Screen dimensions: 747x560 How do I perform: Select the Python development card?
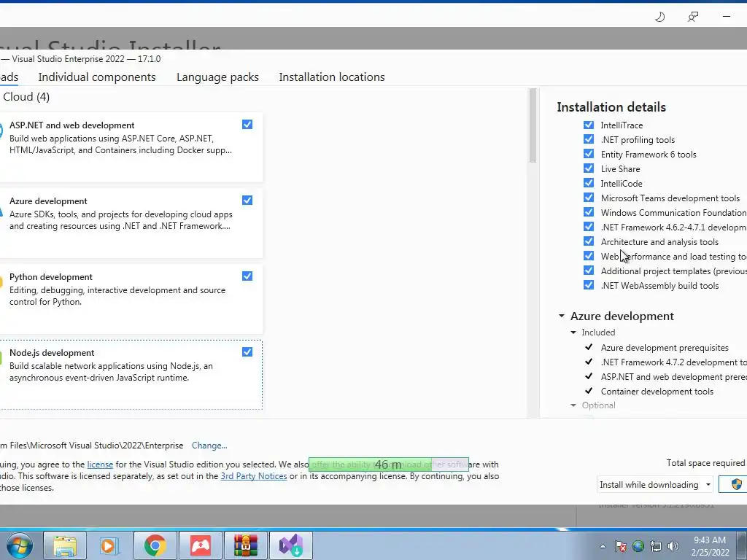[x=131, y=299]
